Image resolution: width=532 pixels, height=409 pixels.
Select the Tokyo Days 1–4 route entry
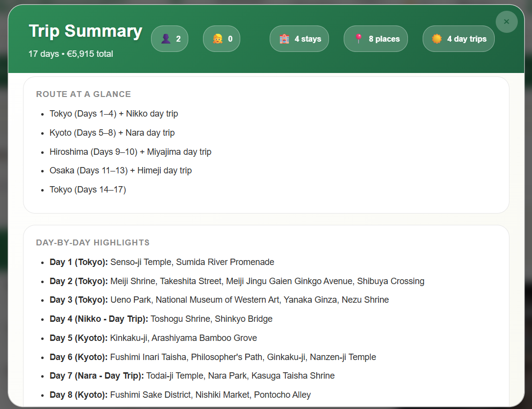point(114,113)
